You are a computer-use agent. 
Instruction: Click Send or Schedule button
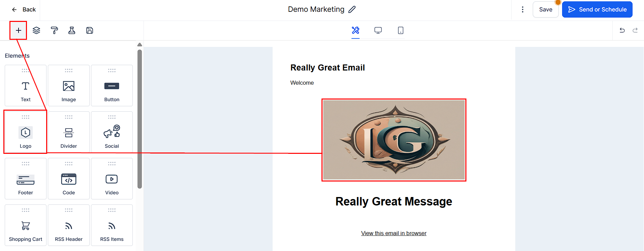point(597,9)
